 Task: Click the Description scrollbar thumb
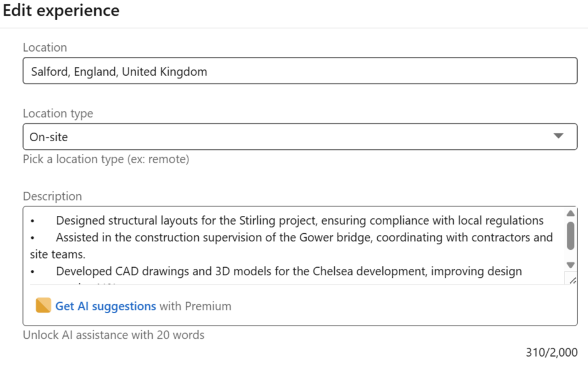point(570,235)
